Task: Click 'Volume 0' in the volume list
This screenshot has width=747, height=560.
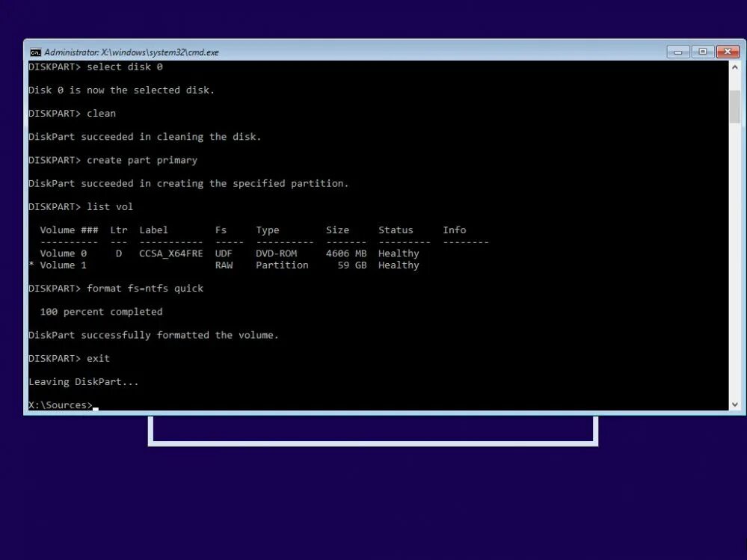Action: (63, 253)
